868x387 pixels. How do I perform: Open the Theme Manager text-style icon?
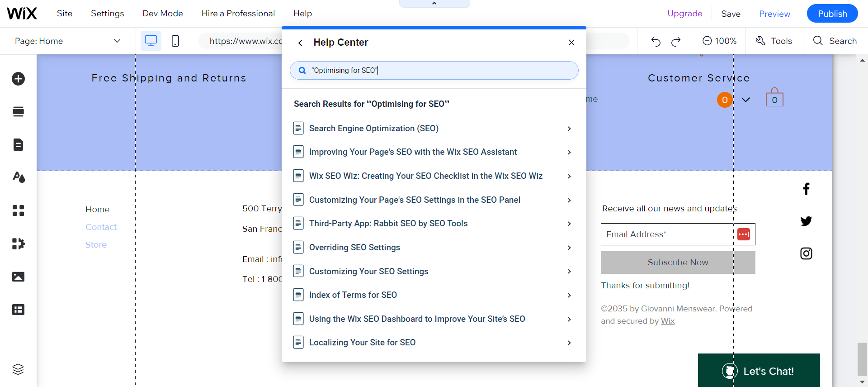[x=18, y=177]
